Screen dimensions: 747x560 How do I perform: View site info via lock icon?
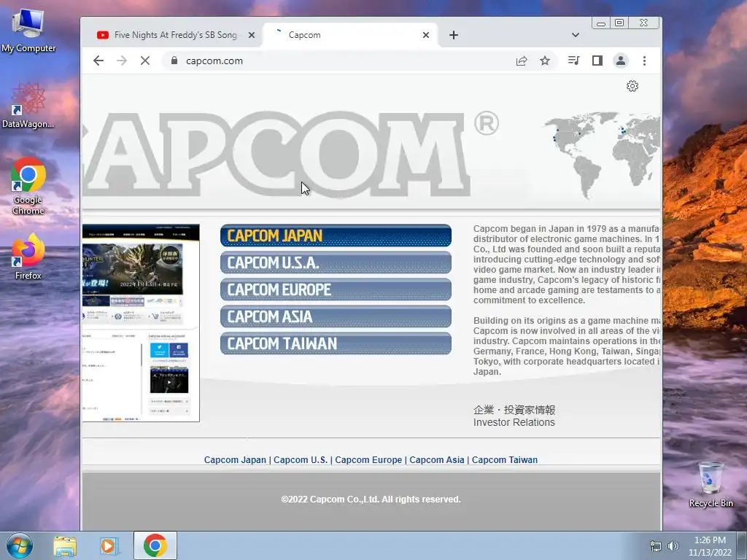pos(174,61)
